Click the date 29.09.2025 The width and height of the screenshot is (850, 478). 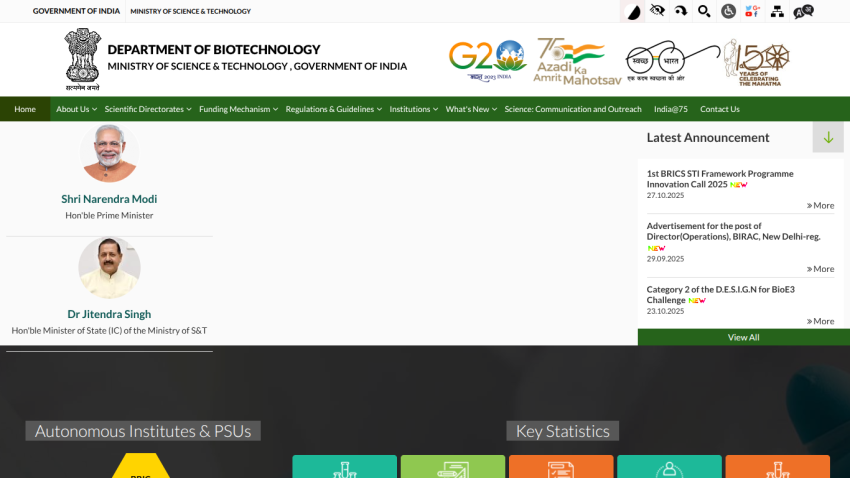point(665,259)
